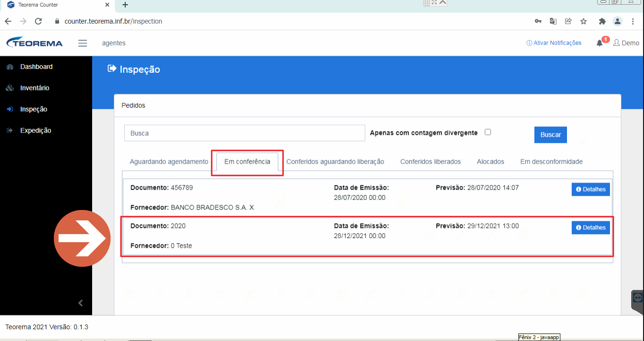
Task: Close the Teorema Counter tab
Action: tap(107, 5)
